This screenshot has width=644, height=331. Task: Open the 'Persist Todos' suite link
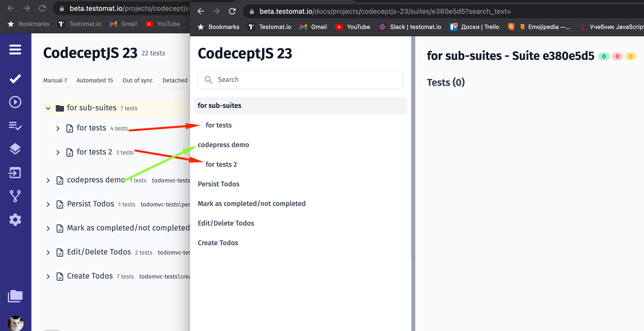click(x=218, y=184)
